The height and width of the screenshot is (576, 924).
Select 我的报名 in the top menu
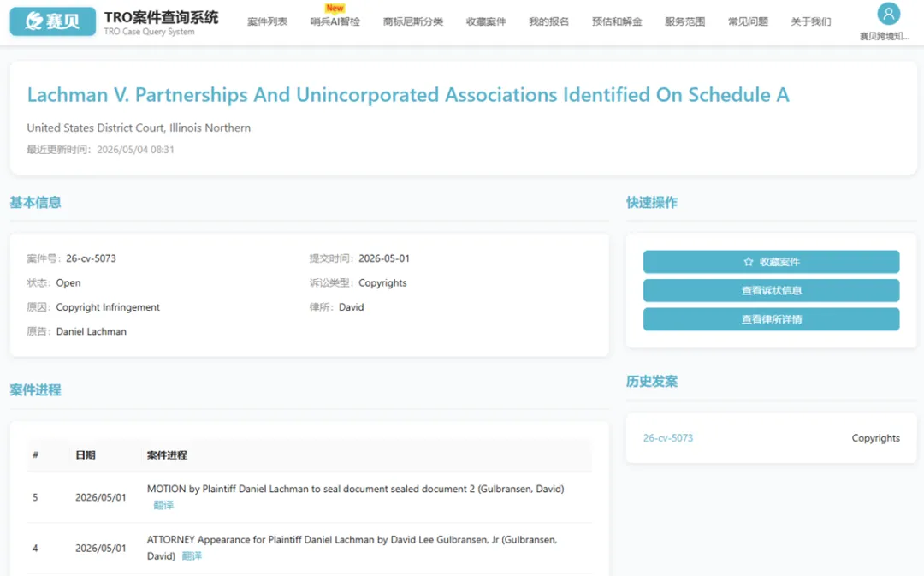pyautogui.click(x=548, y=21)
